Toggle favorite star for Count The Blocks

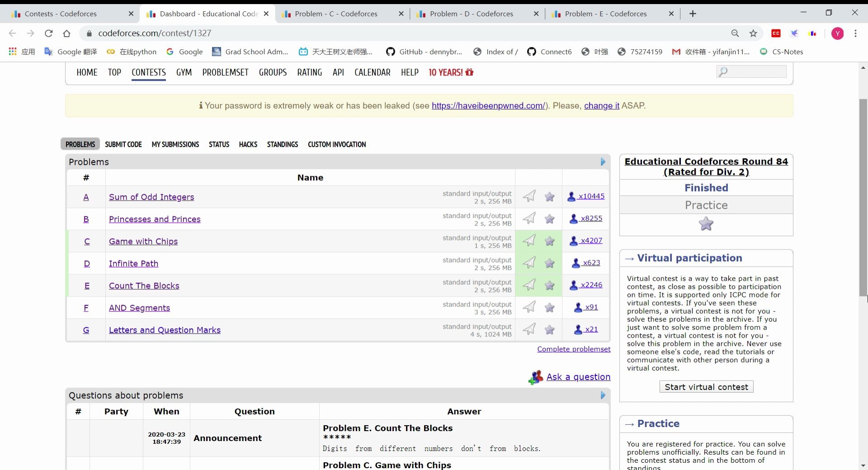[x=550, y=285]
